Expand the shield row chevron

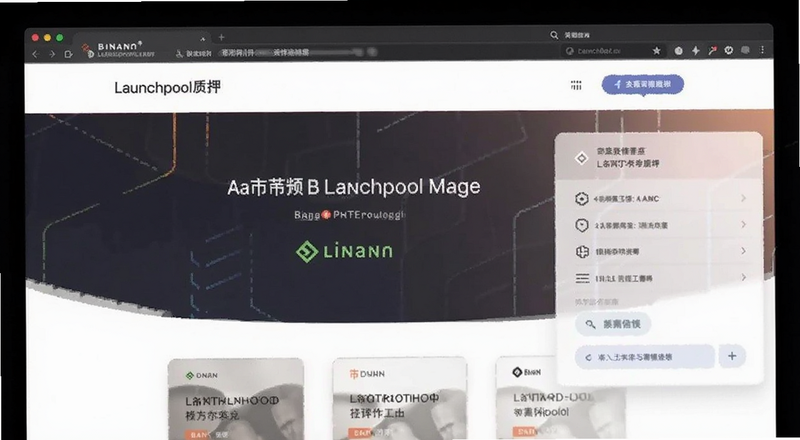click(x=743, y=225)
